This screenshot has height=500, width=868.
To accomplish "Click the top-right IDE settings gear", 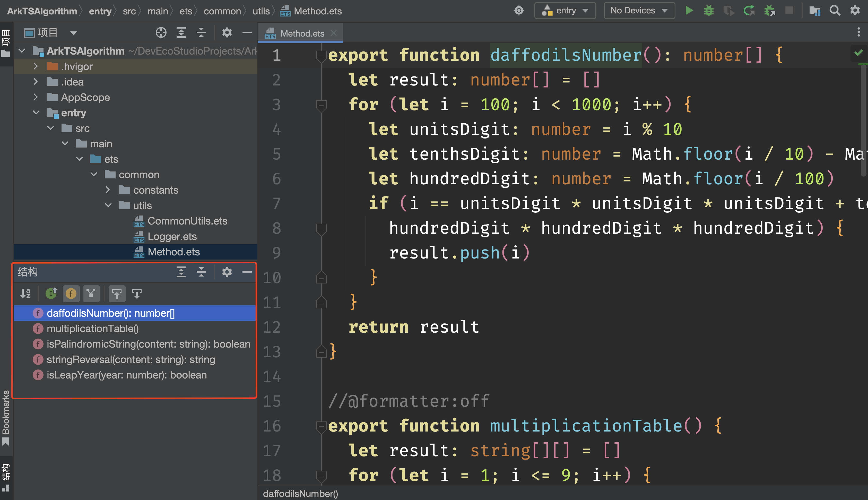I will (x=855, y=11).
